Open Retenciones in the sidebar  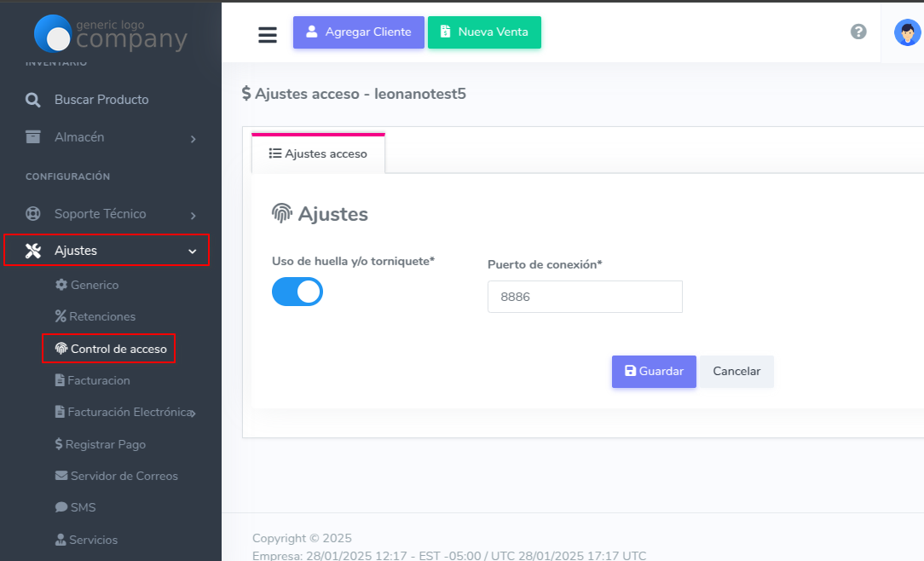[101, 316]
